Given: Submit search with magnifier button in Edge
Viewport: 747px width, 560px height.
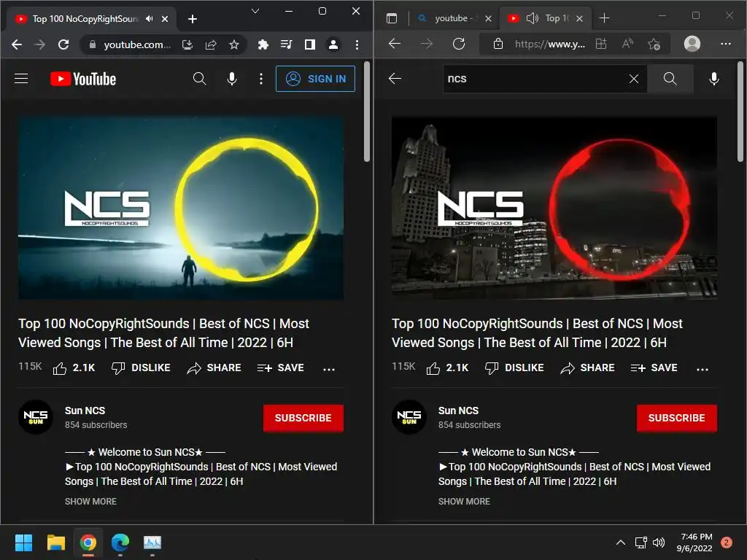Looking at the screenshot, I should (x=670, y=79).
